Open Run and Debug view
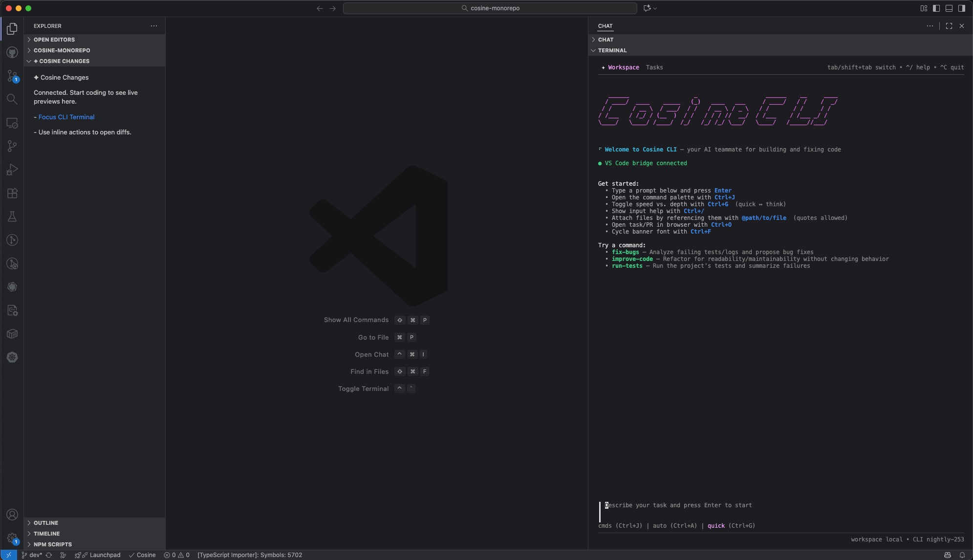This screenshot has height=560, width=973. click(12, 170)
